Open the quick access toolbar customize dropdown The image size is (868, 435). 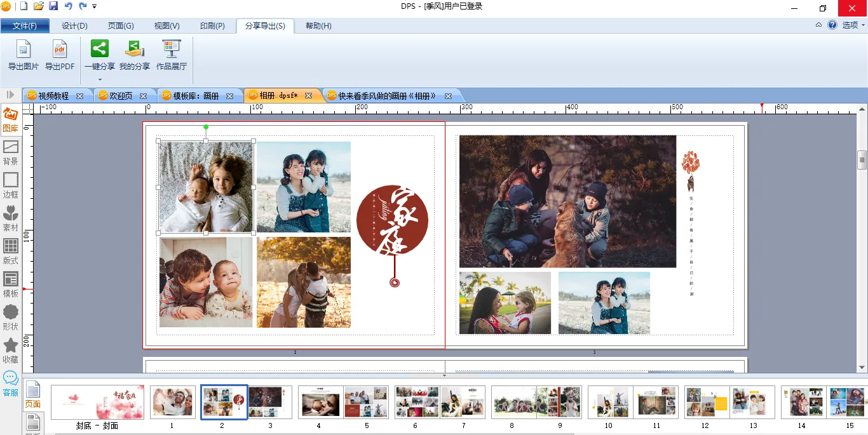click(x=95, y=6)
